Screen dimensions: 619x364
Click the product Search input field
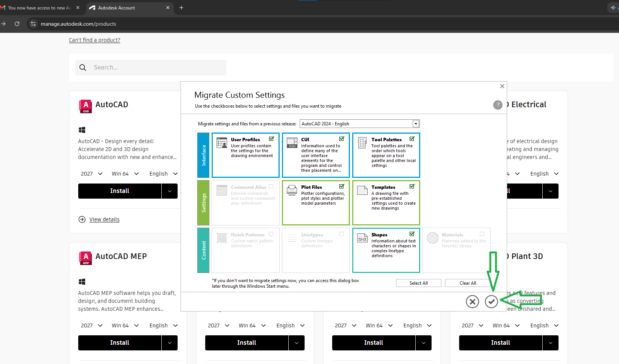pos(151,68)
